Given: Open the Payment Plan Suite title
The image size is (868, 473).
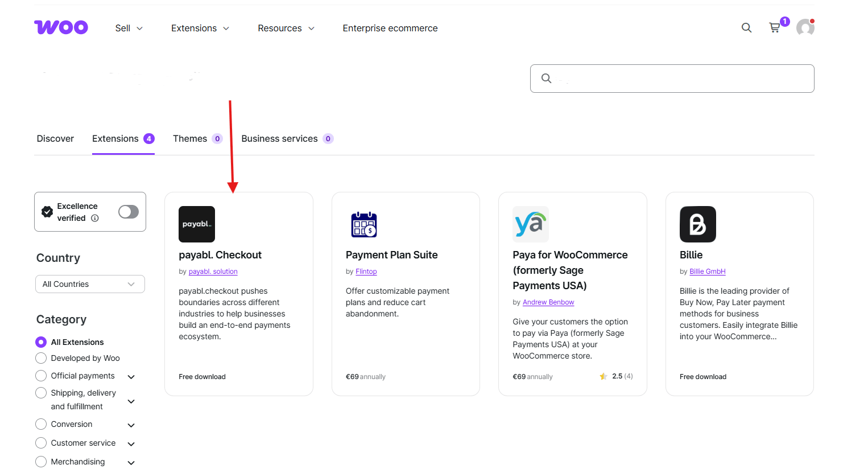Looking at the screenshot, I should pyautogui.click(x=392, y=255).
